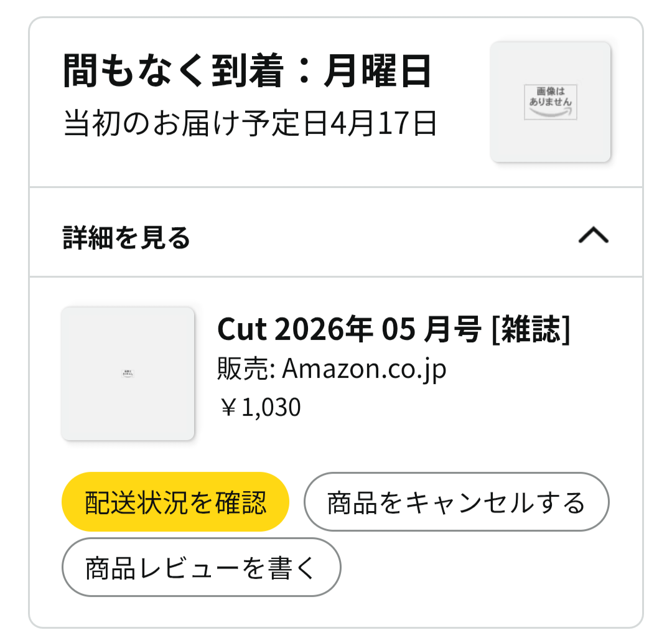The height and width of the screenshot is (643, 672).
Task: Open the Cut 2026年 05 月号 product title
Action: coord(393,330)
